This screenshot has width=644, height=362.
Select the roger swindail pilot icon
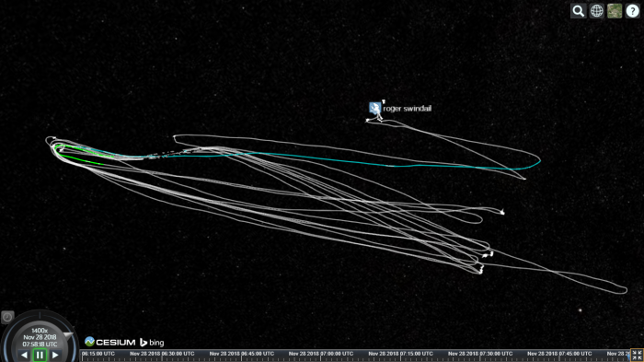tap(374, 108)
